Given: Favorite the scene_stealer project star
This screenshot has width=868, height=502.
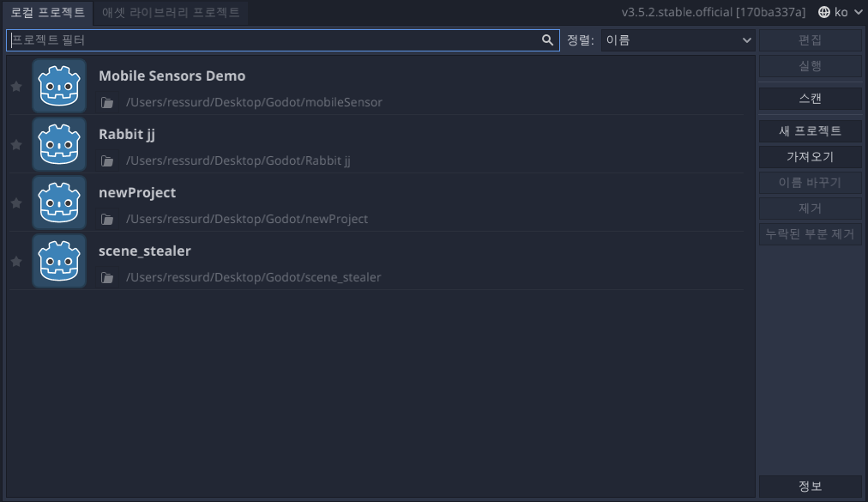Looking at the screenshot, I should pos(16,261).
